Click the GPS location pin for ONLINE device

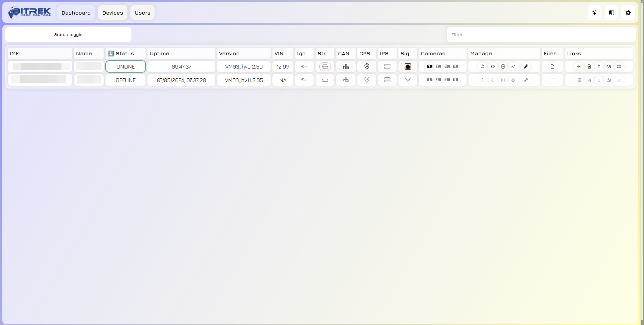pyautogui.click(x=366, y=66)
